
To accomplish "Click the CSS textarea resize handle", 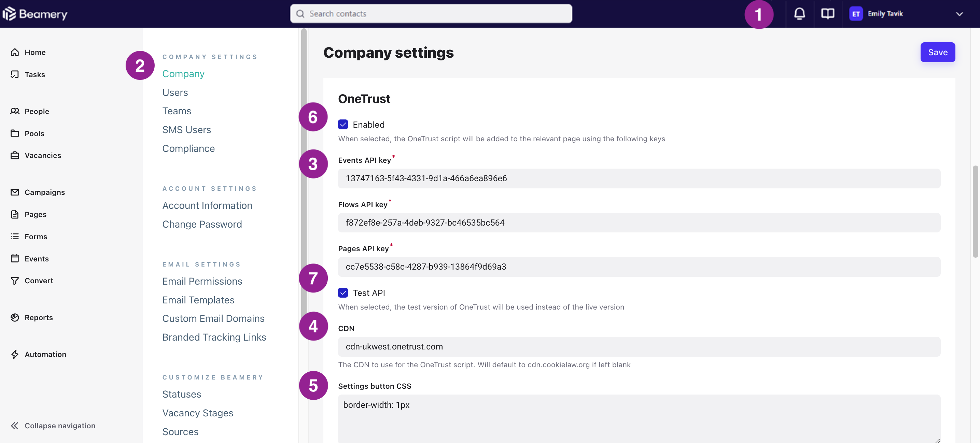I will 937,440.
